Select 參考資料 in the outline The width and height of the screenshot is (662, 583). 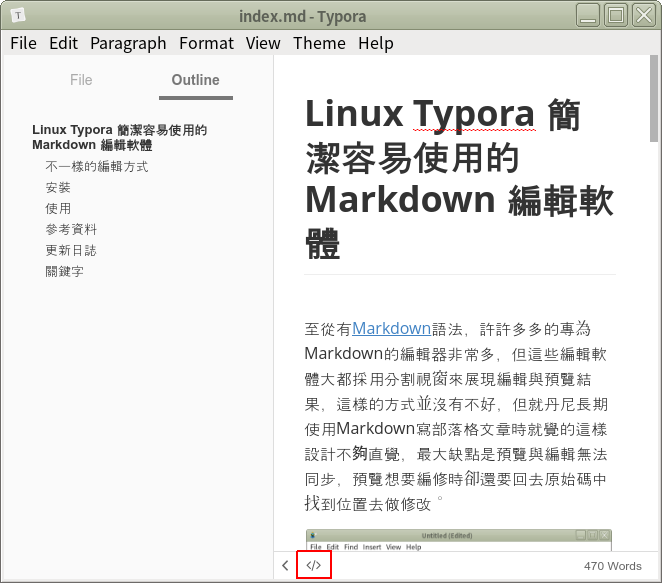point(71,229)
